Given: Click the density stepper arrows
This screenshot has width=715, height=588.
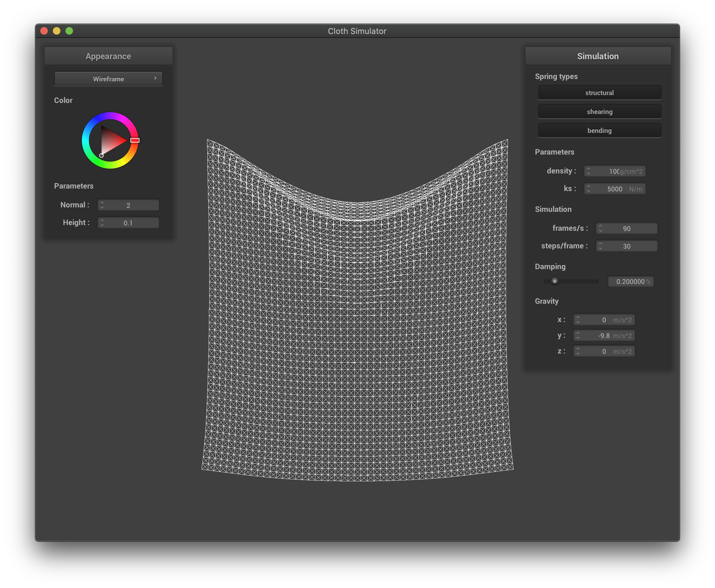Looking at the screenshot, I should point(588,171).
